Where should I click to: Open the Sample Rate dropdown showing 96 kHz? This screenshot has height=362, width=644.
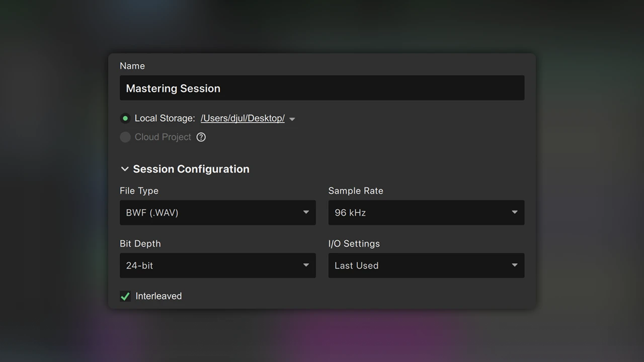click(427, 213)
